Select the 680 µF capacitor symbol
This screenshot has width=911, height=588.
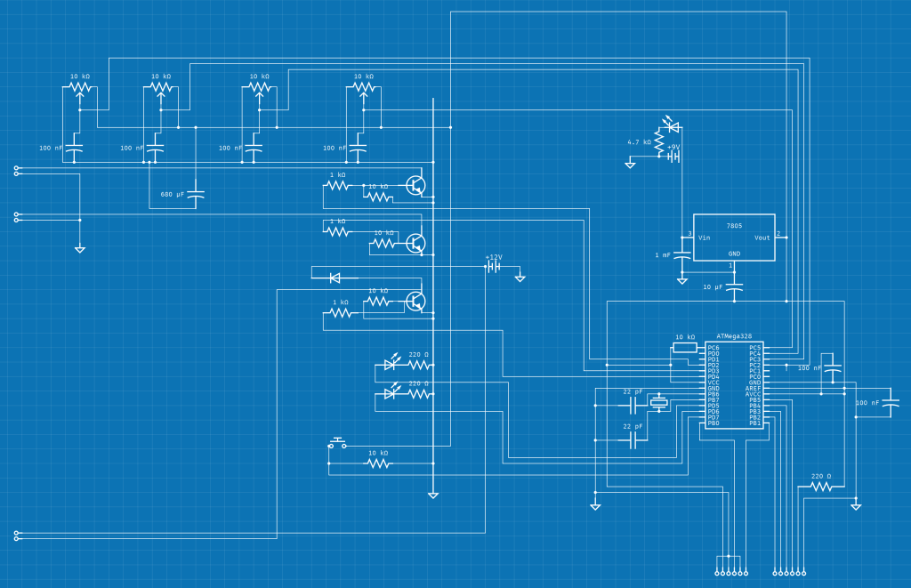pyautogui.click(x=196, y=195)
